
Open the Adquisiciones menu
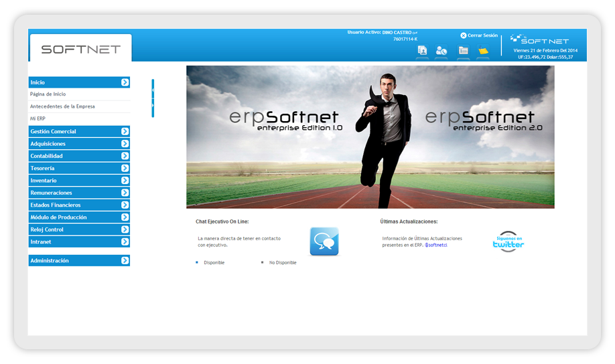(79, 144)
